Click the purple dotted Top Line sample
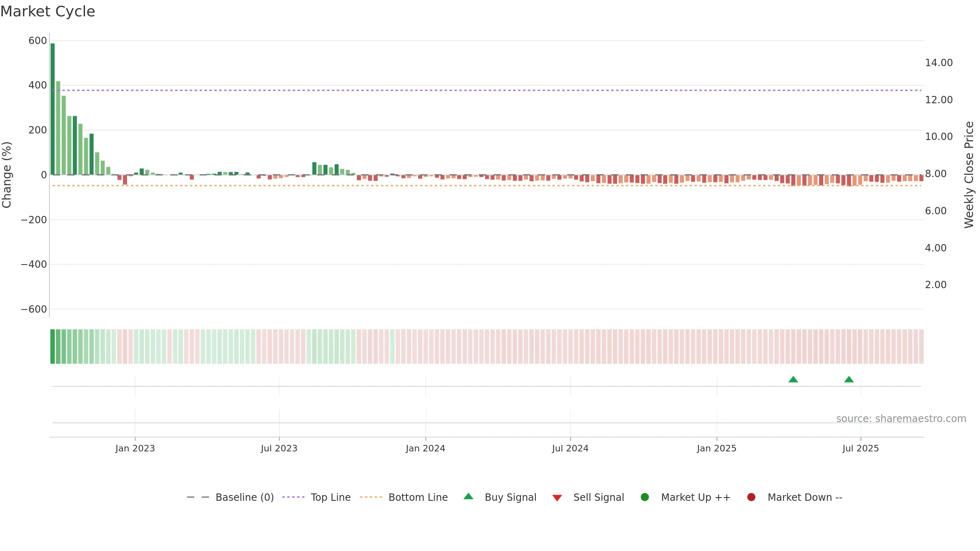 (293, 497)
